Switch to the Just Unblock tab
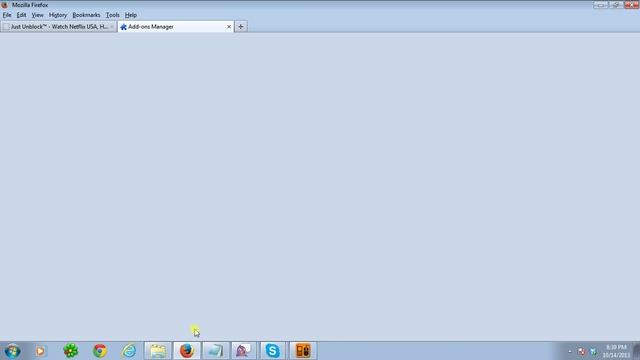 [x=58, y=27]
